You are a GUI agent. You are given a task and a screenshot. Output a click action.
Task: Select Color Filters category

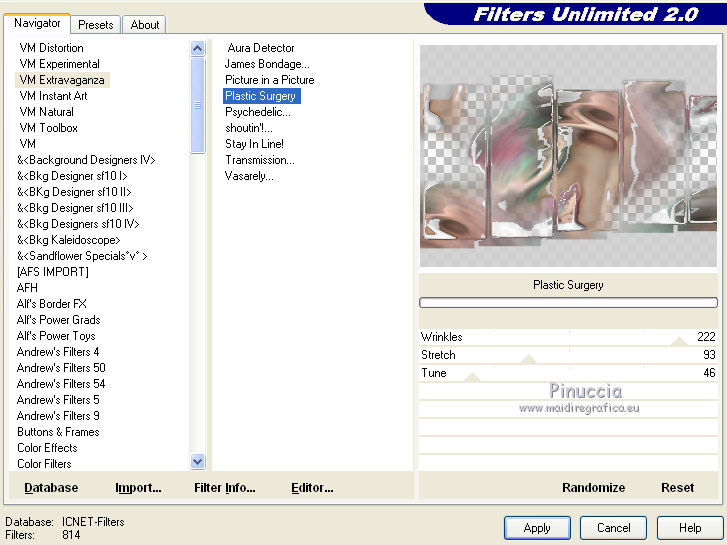click(44, 464)
